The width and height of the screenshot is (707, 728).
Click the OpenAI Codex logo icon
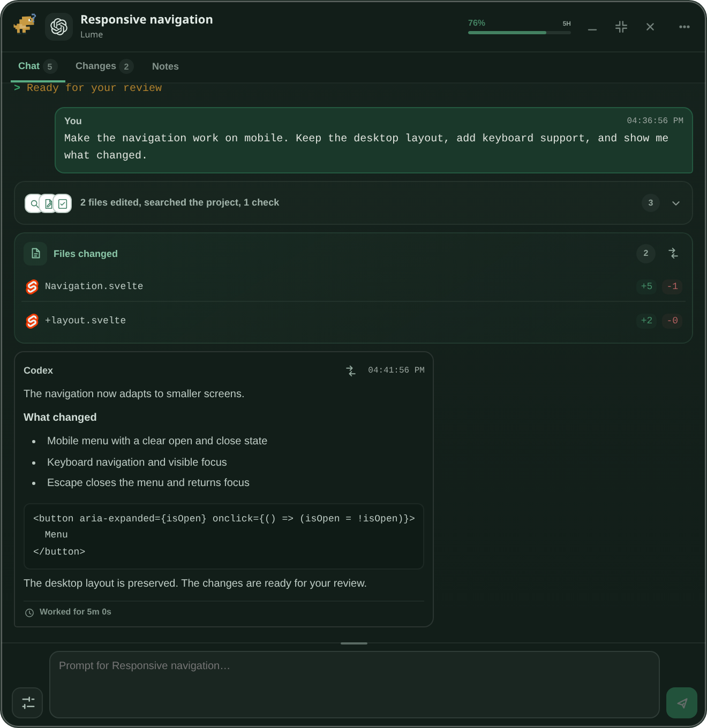59,27
